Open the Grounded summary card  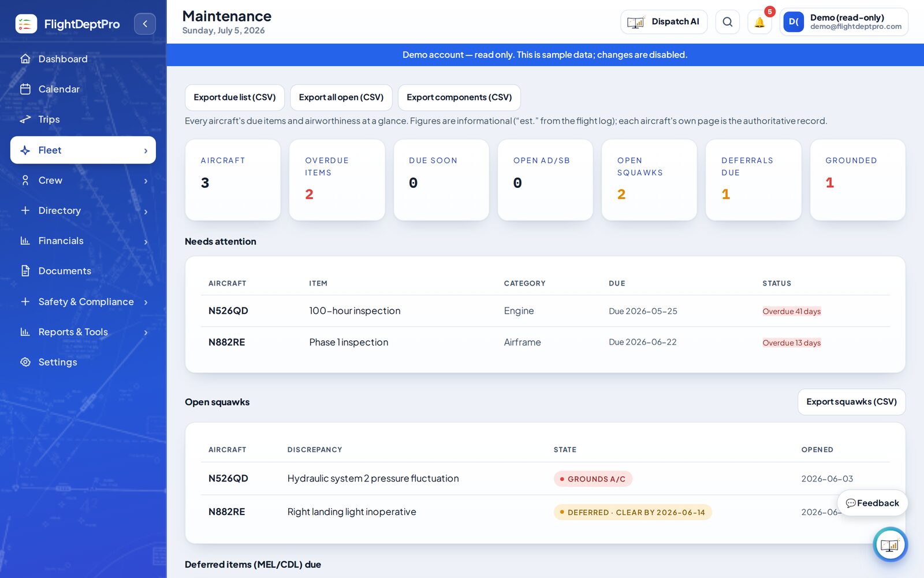(x=858, y=180)
